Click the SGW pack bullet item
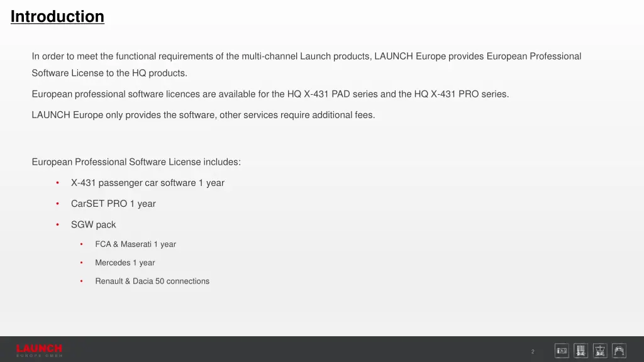 point(93,225)
